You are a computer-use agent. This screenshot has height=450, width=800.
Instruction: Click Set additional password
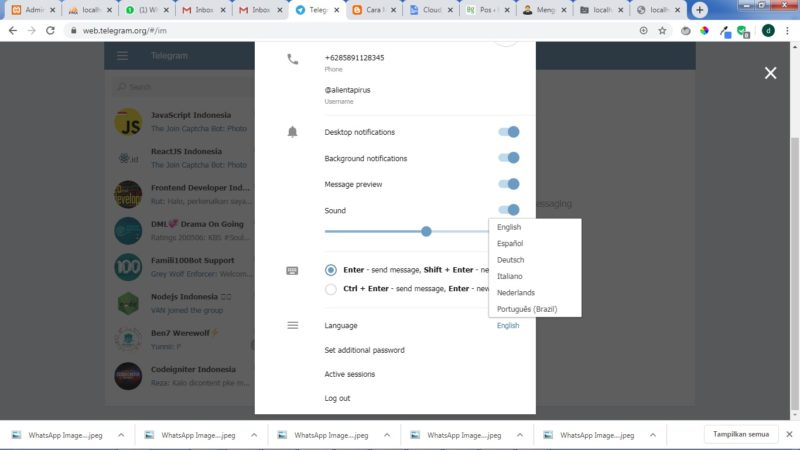(364, 350)
